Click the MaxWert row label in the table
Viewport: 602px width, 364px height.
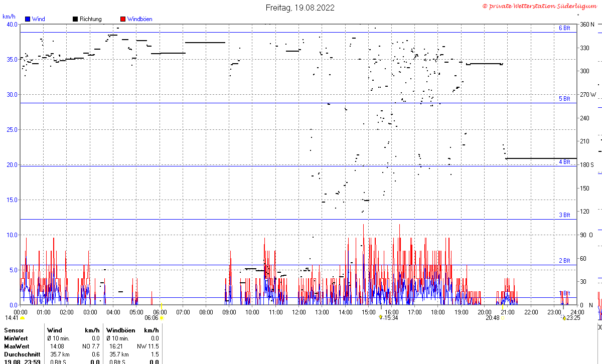(x=17, y=346)
